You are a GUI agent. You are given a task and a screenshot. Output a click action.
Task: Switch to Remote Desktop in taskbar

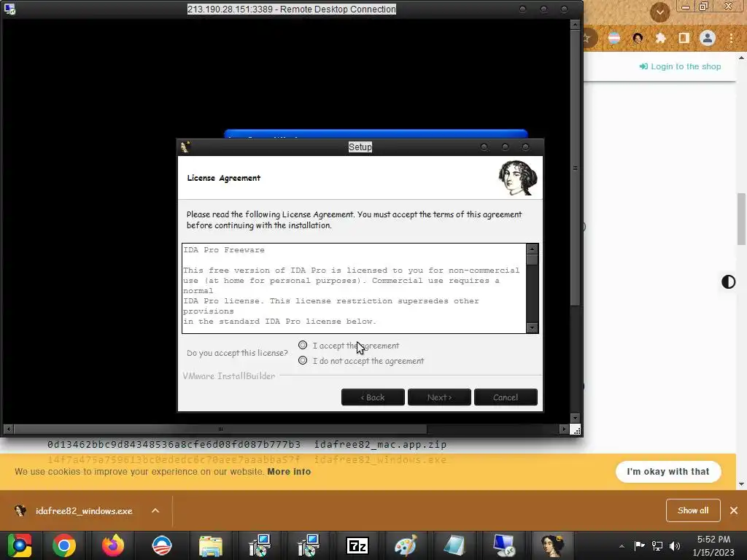(503, 545)
